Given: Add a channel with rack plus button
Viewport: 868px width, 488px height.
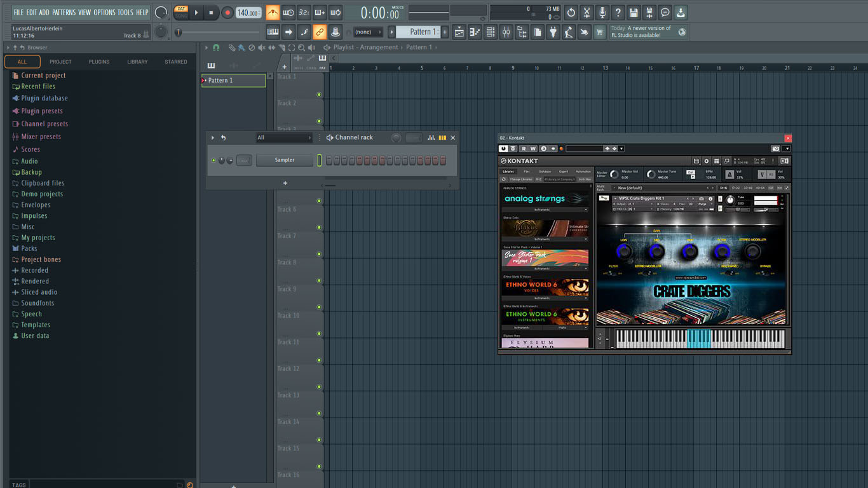Looking at the screenshot, I should 285,183.
